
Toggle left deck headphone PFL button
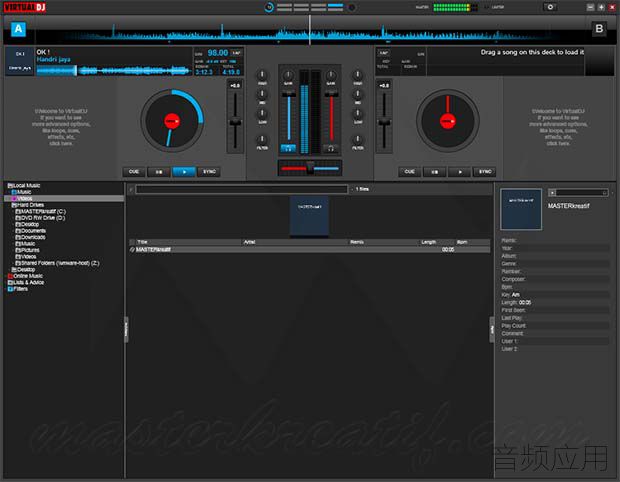288,149
